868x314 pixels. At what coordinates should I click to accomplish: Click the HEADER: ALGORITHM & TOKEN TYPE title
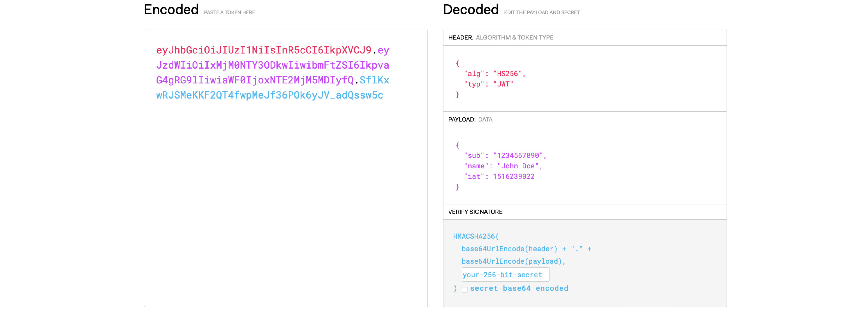pos(501,38)
